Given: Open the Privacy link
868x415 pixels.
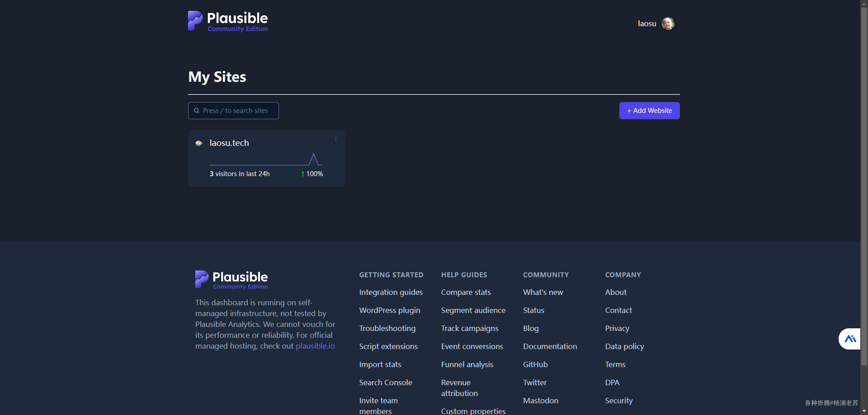Looking at the screenshot, I should pyautogui.click(x=617, y=328).
